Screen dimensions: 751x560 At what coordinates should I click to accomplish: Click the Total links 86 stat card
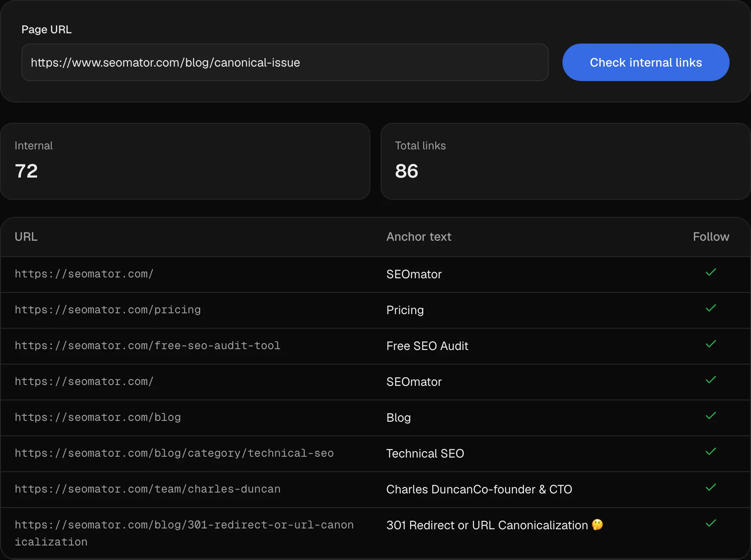tap(565, 161)
